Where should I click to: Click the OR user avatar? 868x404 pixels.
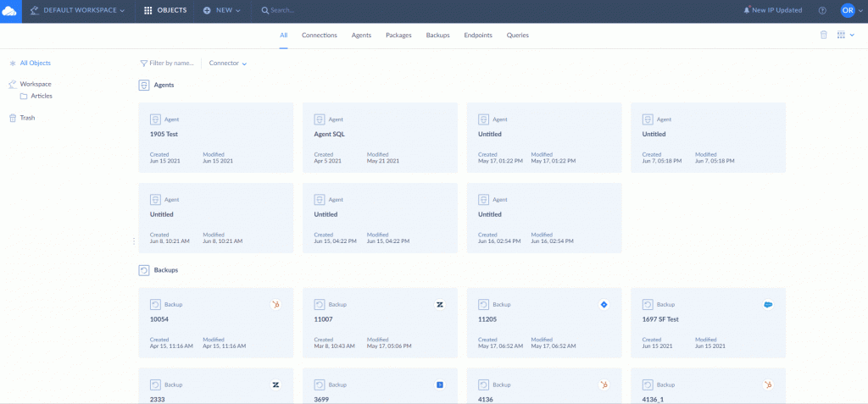tap(848, 11)
